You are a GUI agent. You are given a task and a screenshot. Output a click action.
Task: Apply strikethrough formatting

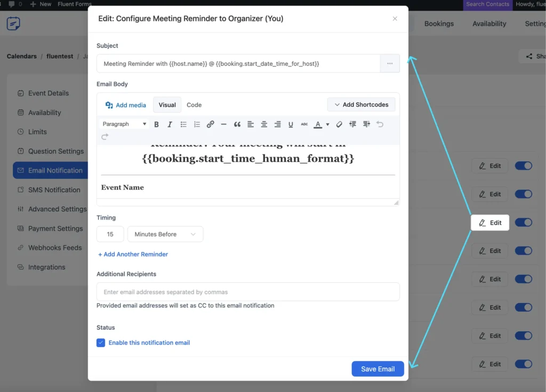(304, 124)
